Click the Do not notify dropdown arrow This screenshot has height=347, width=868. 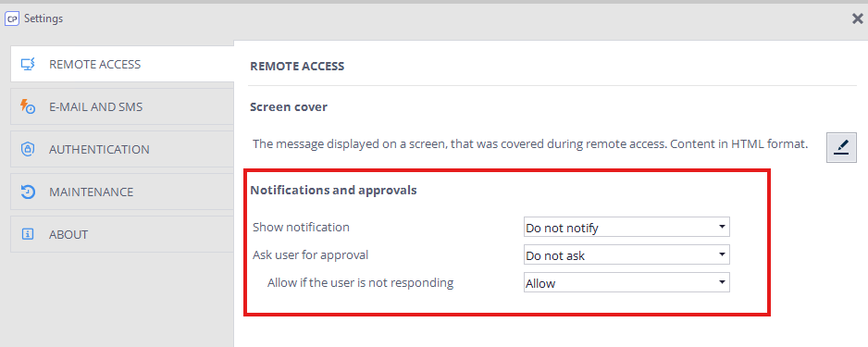point(721,227)
